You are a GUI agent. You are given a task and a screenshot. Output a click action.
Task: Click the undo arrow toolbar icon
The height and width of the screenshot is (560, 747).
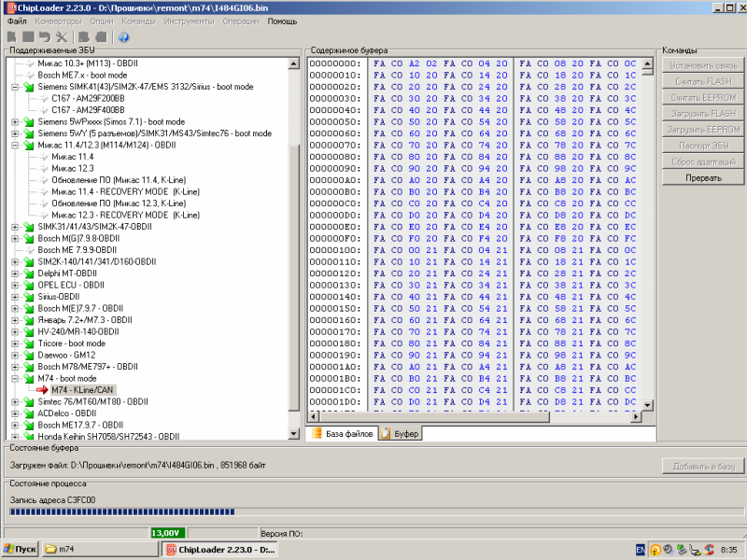(45, 36)
